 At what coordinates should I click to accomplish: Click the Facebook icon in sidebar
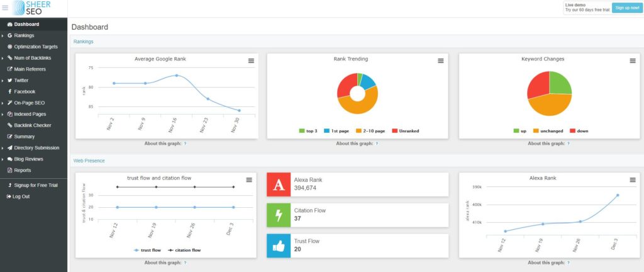point(10,92)
